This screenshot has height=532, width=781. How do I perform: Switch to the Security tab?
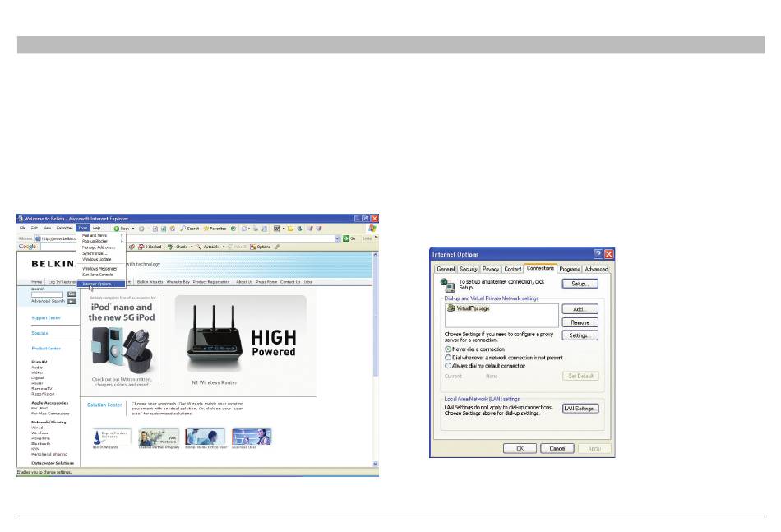tap(469, 269)
